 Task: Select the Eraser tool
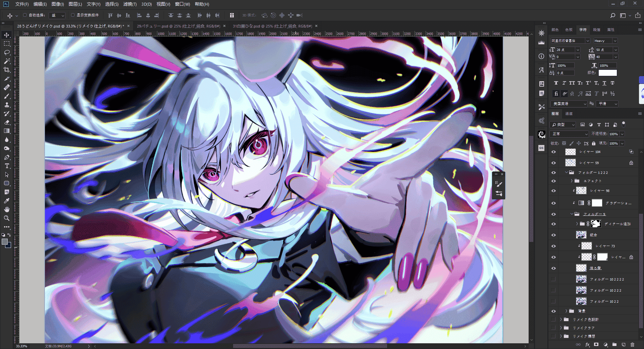[7, 122]
